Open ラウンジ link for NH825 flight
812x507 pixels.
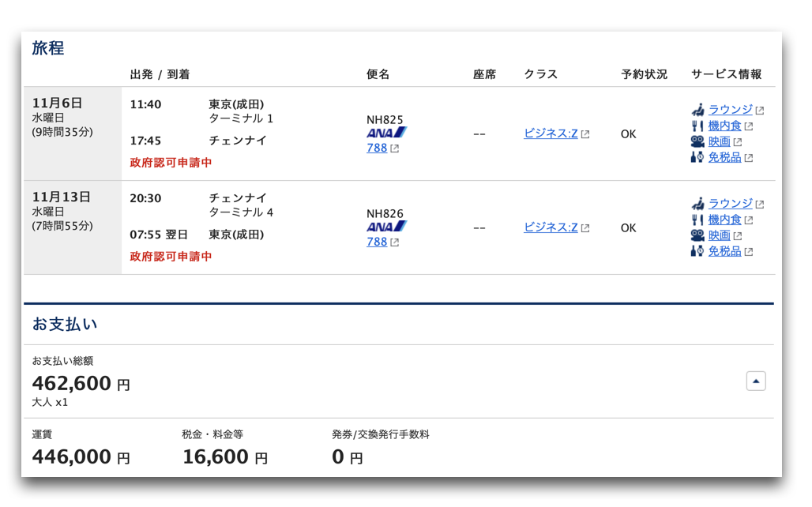730,110
